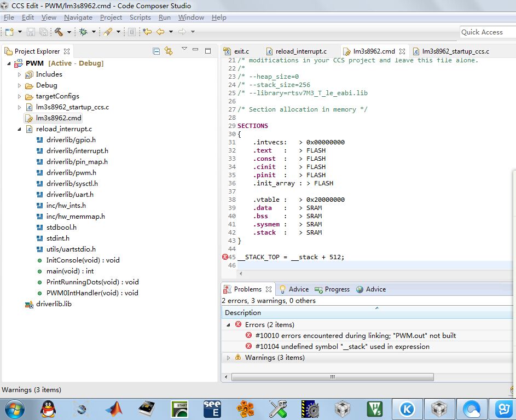Viewport: 516px width, 420px height.
Task: Click the Build hammer icon
Action: (x=59, y=32)
